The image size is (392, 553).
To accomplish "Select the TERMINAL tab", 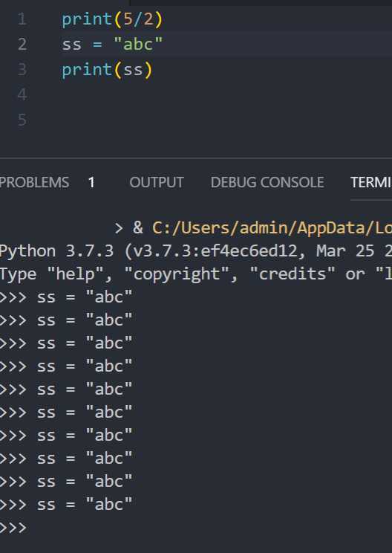I will coord(371,182).
